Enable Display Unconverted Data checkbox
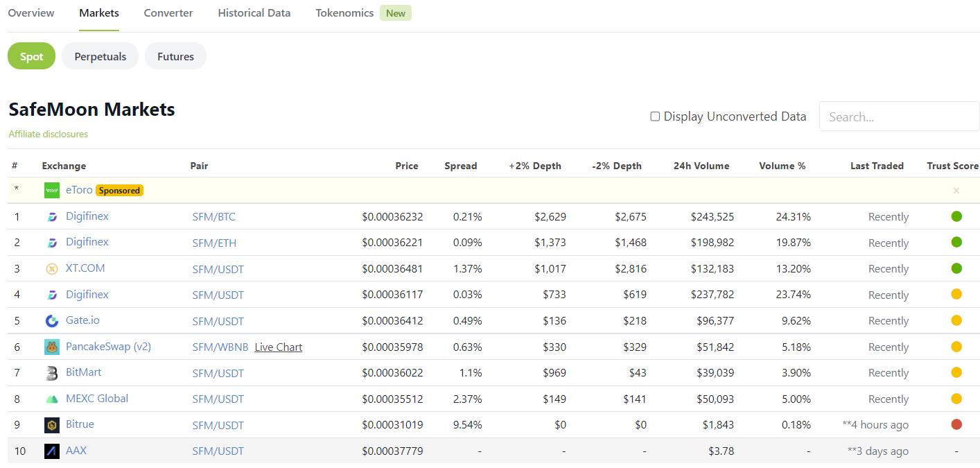The width and height of the screenshot is (980, 468). (655, 116)
